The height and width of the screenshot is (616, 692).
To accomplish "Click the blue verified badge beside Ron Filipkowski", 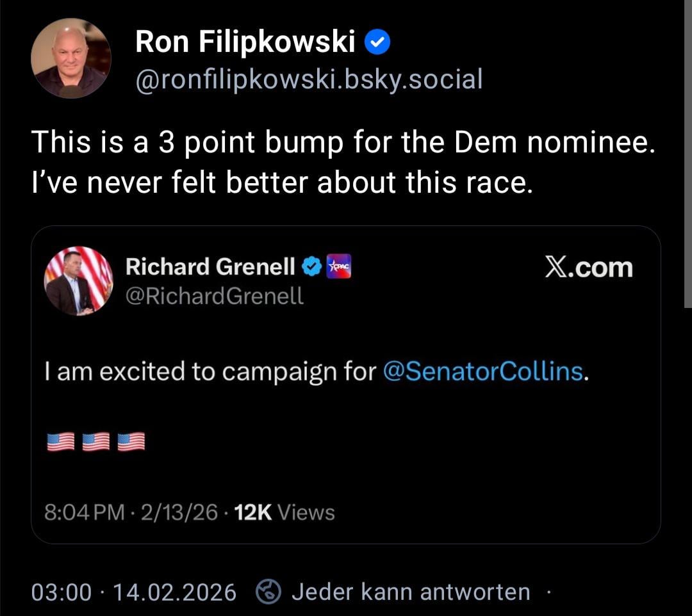I will [x=377, y=43].
